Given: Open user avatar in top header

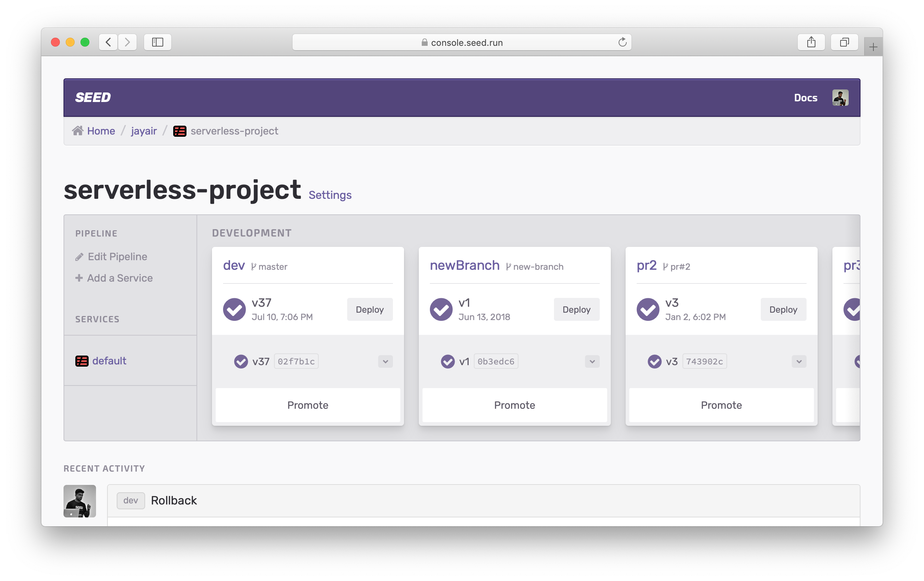Looking at the screenshot, I should pyautogui.click(x=840, y=98).
